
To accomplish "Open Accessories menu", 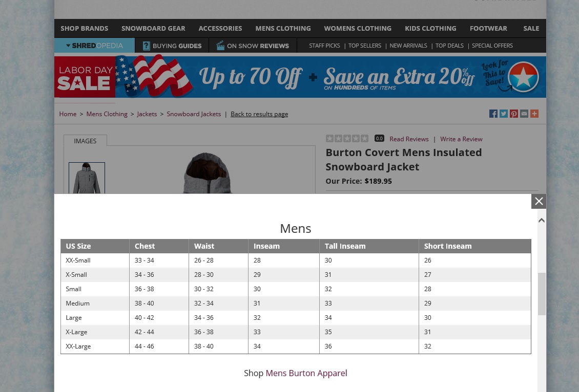I will (220, 28).
